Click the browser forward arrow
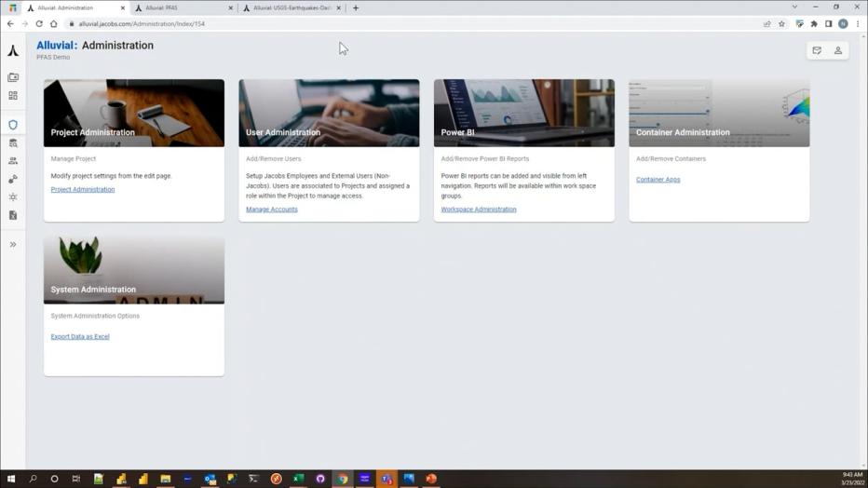The height and width of the screenshot is (488, 868). click(25, 24)
